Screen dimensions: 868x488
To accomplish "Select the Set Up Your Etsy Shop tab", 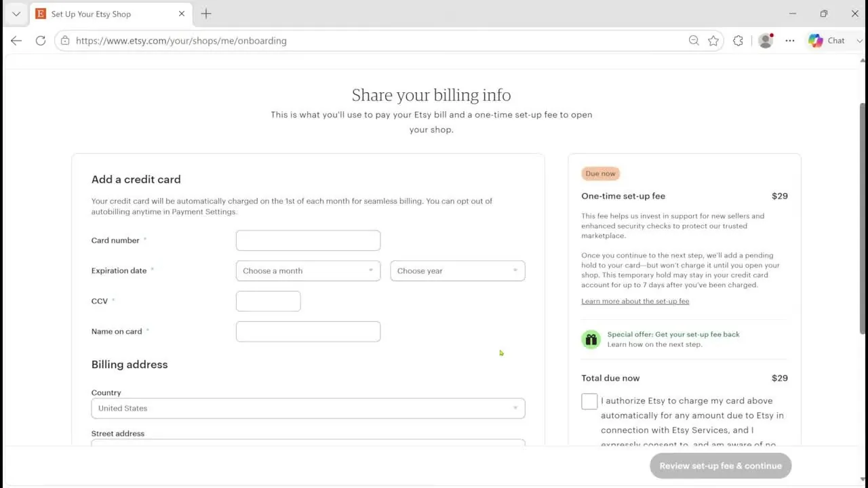I will pos(111,14).
